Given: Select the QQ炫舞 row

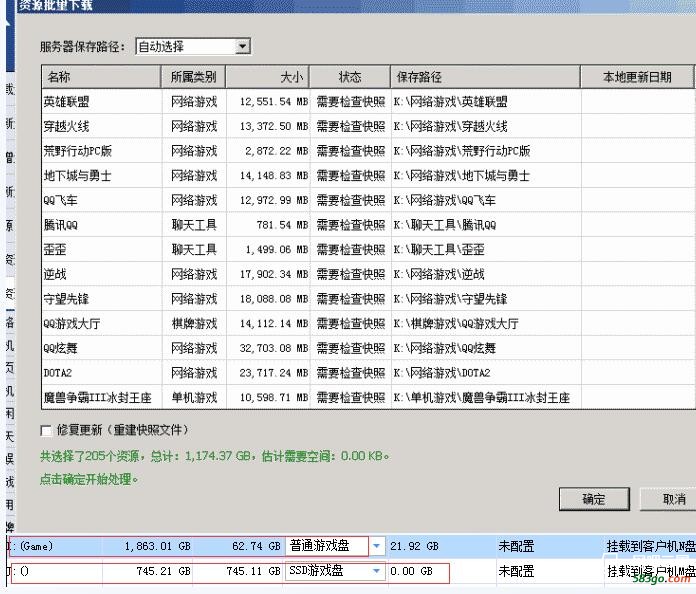Looking at the screenshot, I should [368, 348].
